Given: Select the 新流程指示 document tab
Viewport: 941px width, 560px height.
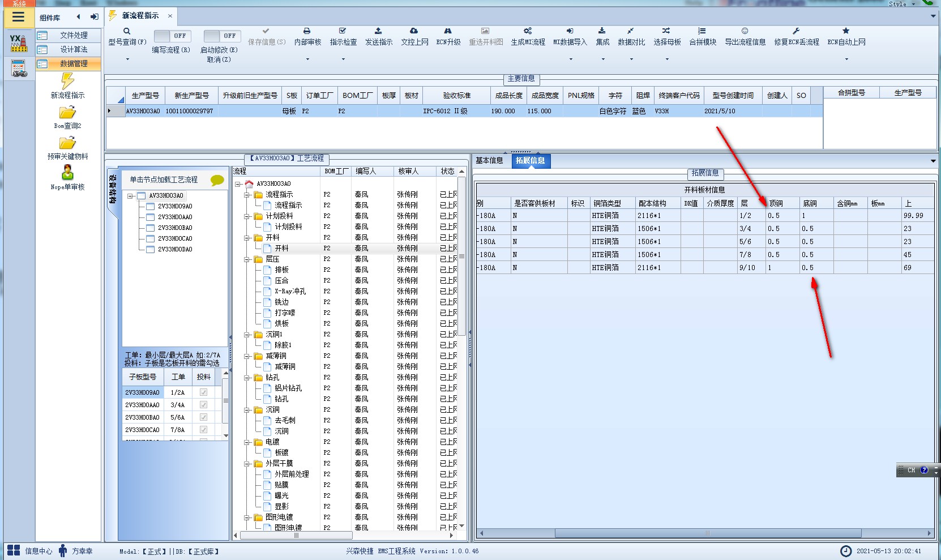Looking at the screenshot, I should 140,16.
